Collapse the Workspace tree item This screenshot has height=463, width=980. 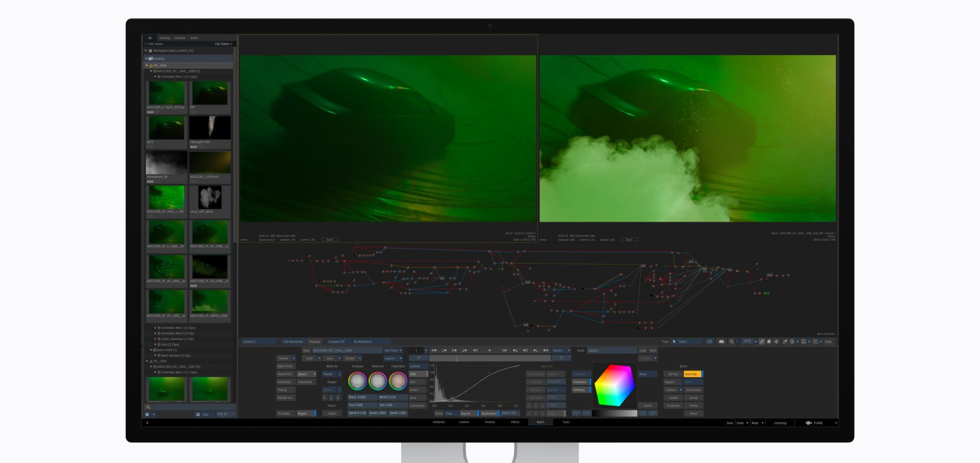coord(145,51)
